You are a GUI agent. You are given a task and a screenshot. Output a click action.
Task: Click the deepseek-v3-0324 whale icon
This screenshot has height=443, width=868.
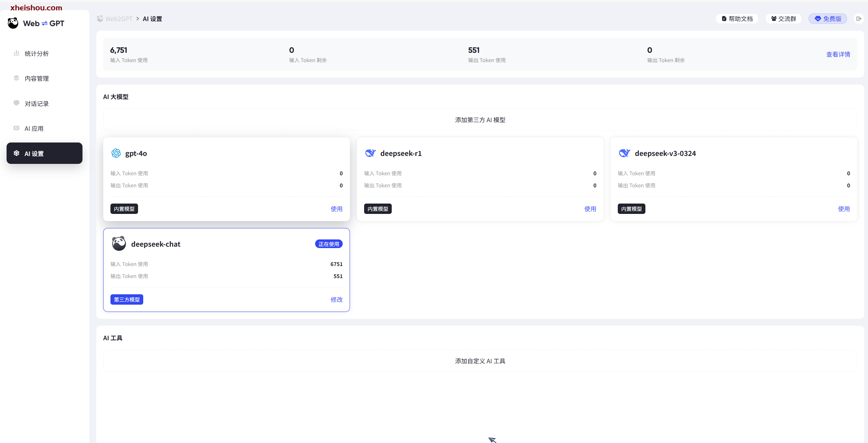pyautogui.click(x=624, y=153)
